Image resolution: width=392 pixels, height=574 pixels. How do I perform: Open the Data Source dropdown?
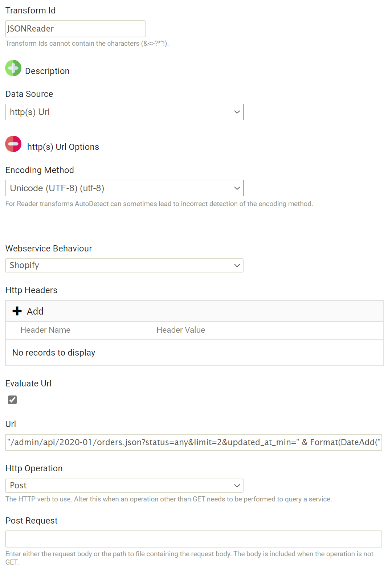click(124, 112)
